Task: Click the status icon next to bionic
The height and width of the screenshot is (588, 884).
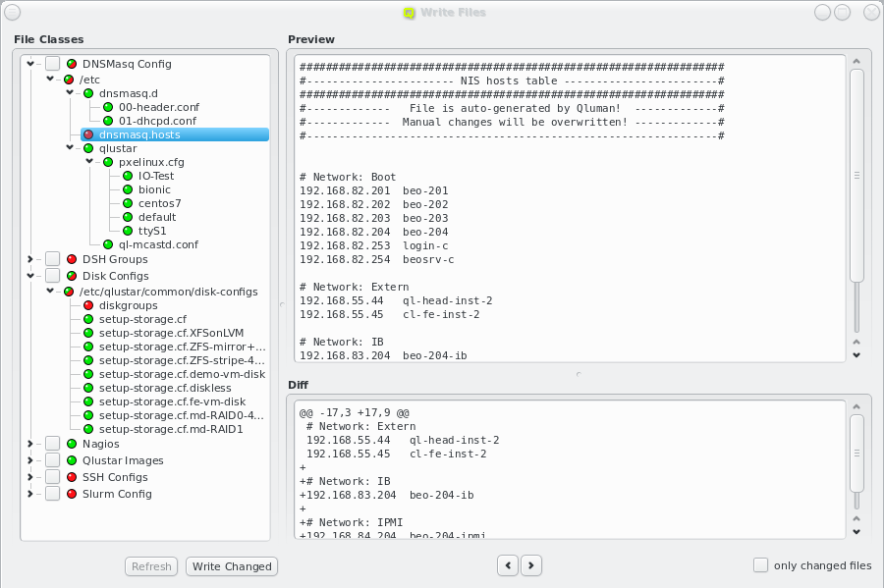Action: click(128, 189)
